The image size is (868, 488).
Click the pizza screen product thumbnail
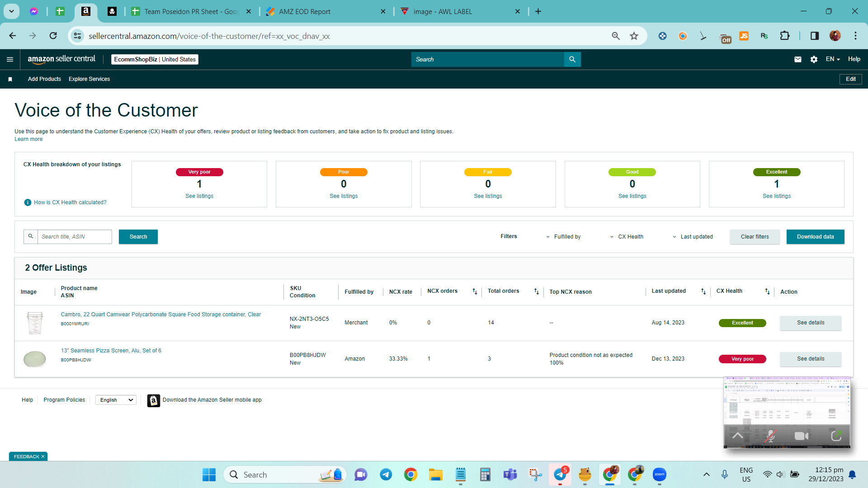[x=35, y=359]
